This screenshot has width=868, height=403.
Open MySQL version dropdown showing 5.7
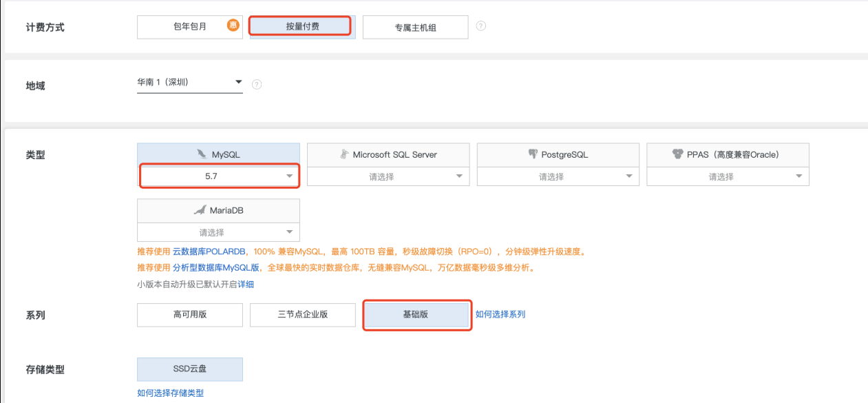[x=219, y=176]
